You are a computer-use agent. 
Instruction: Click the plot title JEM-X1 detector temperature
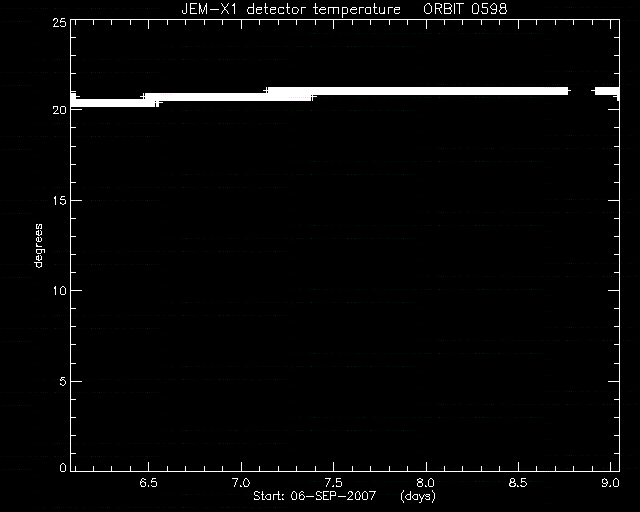pyautogui.click(x=291, y=9)
